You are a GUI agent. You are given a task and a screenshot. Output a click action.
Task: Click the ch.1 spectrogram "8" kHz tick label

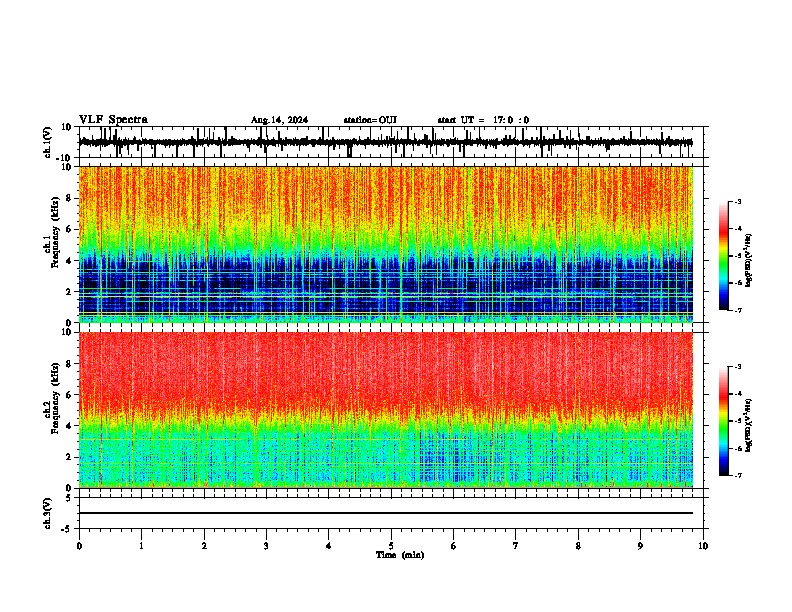click(70, 198)
